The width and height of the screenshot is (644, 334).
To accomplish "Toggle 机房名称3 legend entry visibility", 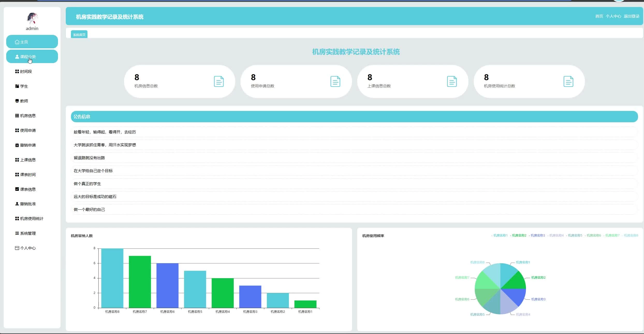I will click(537, 236).
